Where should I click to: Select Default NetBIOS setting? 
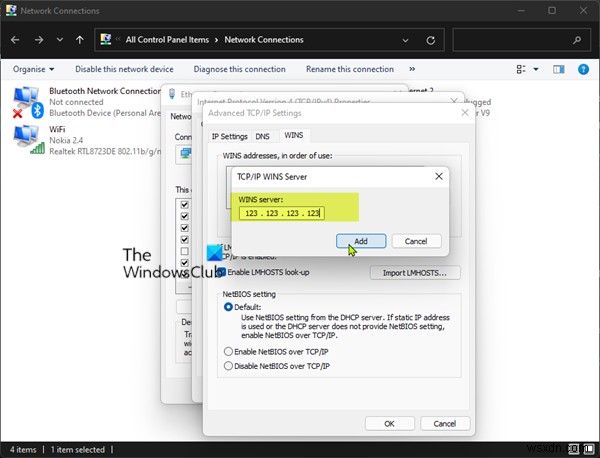coord(229,307)
